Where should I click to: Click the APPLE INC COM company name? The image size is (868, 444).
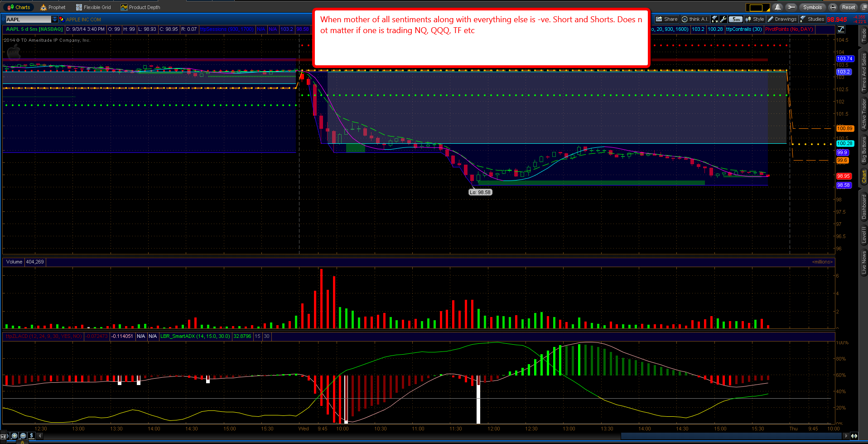pyautogui.click(x=83, y=20)
